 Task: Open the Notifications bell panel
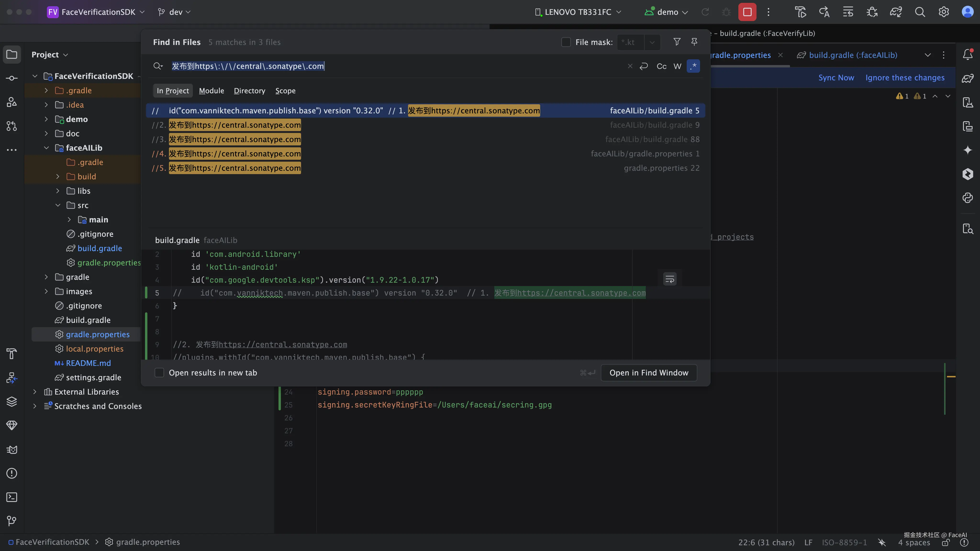(968, 55)
